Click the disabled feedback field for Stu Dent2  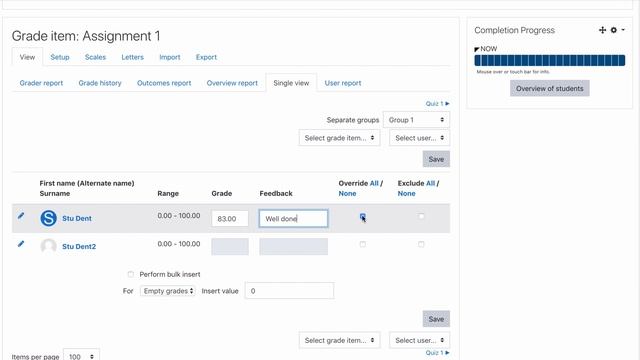[x=293, y=247]
